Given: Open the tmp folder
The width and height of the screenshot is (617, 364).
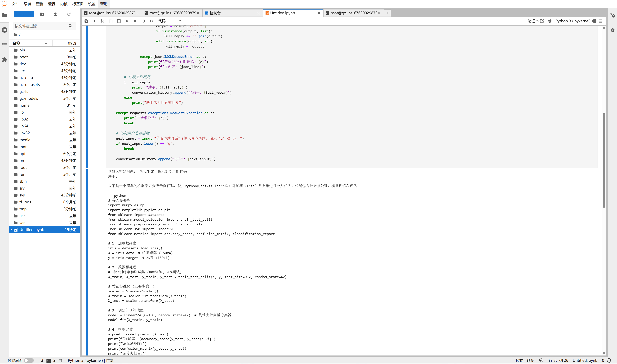Looking at the screenshot, I should click(x=44, y=209).
